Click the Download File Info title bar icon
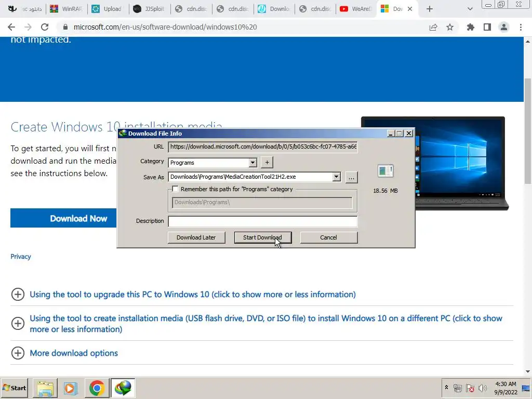 pyautogui.click(x=123, y=134)
